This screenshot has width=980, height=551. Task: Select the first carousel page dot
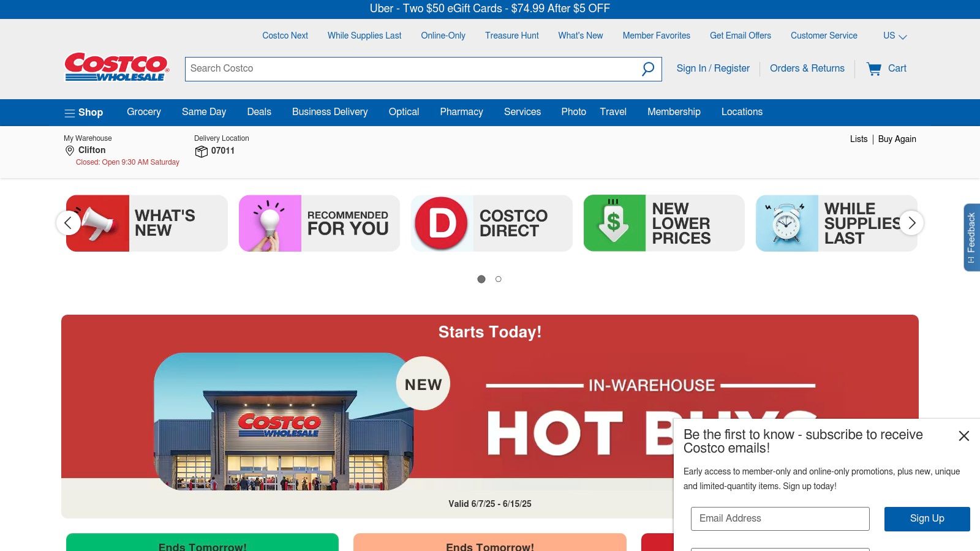[x=481, y=279]
